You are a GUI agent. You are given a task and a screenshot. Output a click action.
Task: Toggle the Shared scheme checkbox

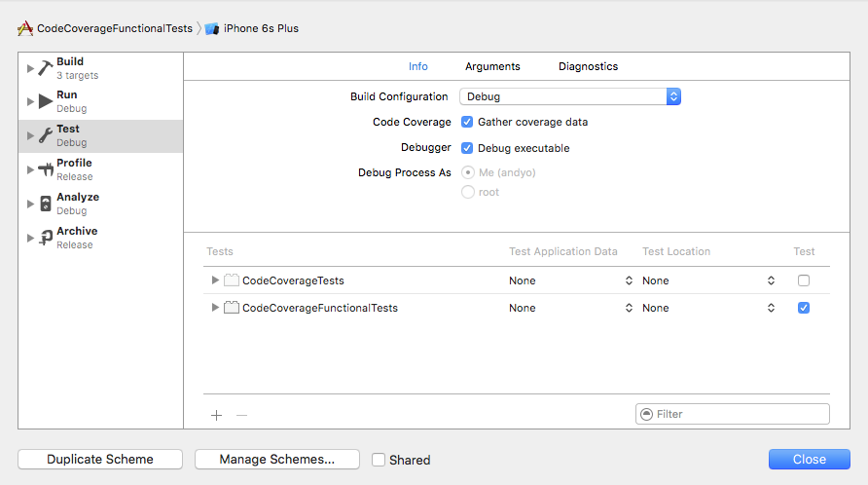(x=379, y=460)
